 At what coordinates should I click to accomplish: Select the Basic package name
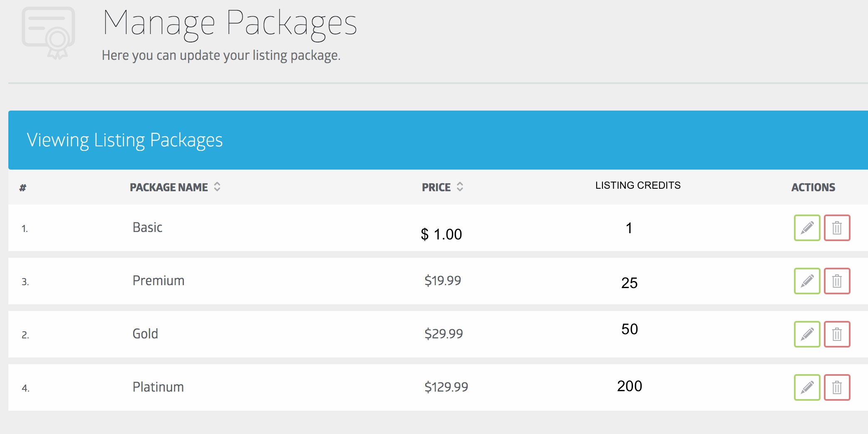click(147, 227)
